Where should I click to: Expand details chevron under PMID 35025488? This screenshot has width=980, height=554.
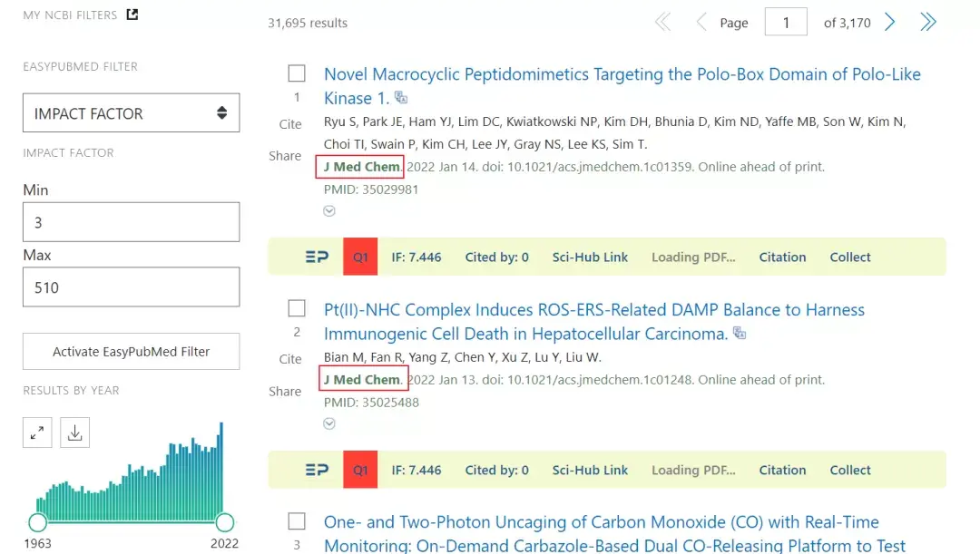(329, 423)
